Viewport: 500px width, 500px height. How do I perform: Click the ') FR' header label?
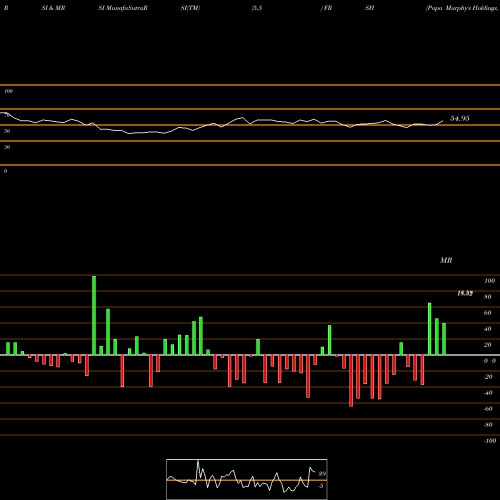tap(326, 8)
